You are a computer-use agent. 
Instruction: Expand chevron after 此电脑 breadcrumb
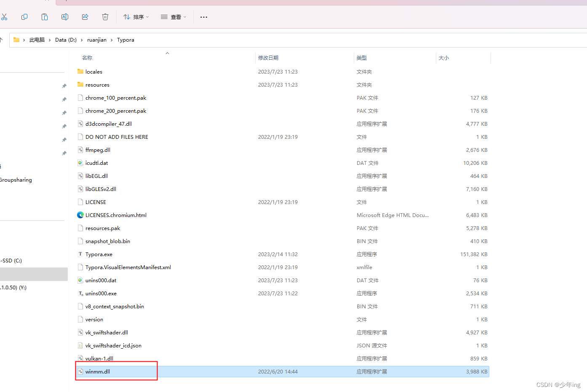coord(50,40)
